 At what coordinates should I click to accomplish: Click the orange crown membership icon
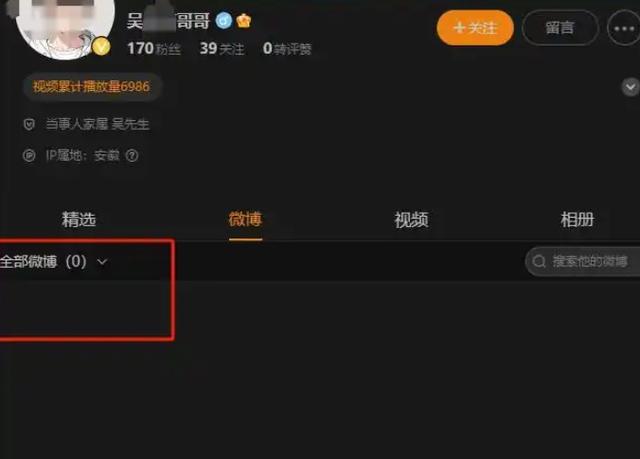[x=244, y=20]
